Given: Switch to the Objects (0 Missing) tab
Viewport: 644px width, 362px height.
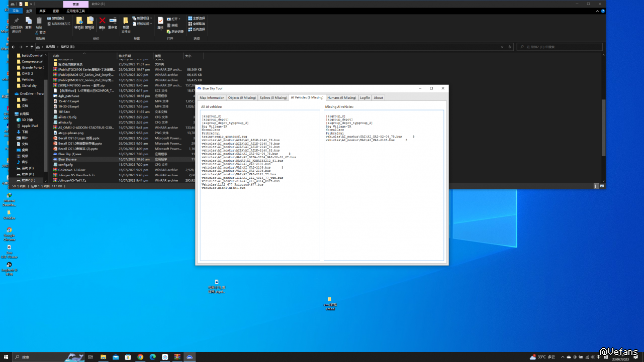Looking at the screenshot, I should [242, 98].
